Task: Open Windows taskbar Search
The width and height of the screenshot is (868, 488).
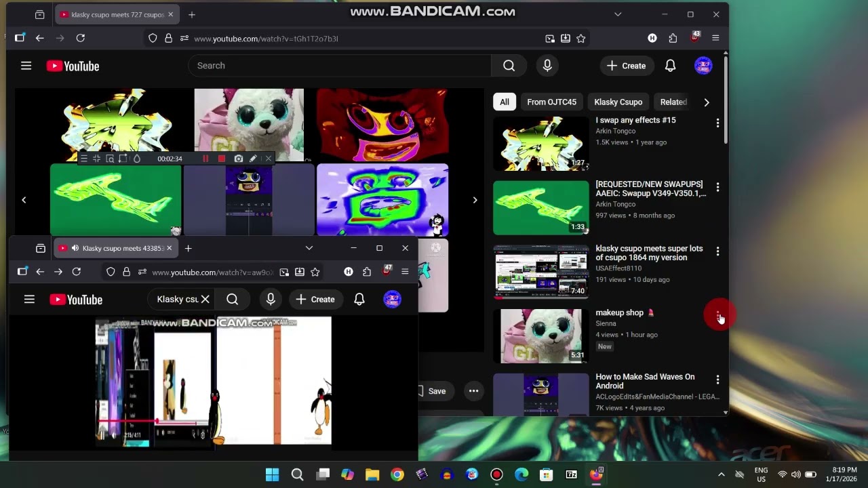Action: (297, 474)
